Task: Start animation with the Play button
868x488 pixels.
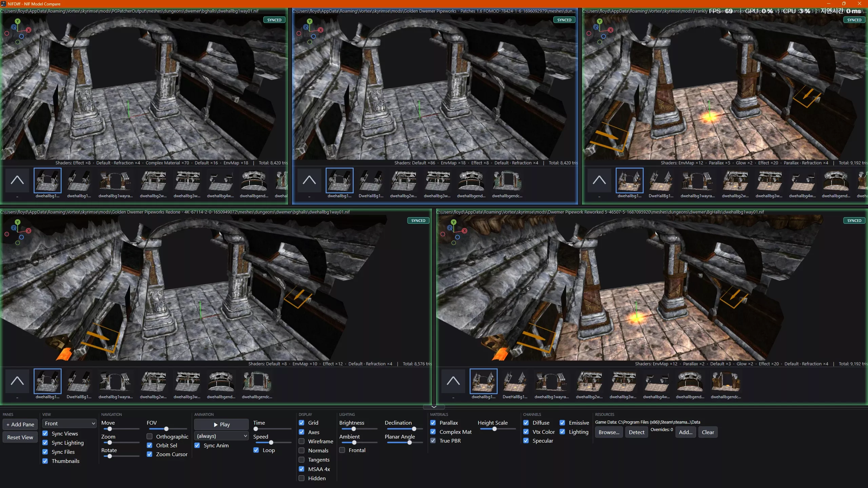Action: (x=221, y=425)
